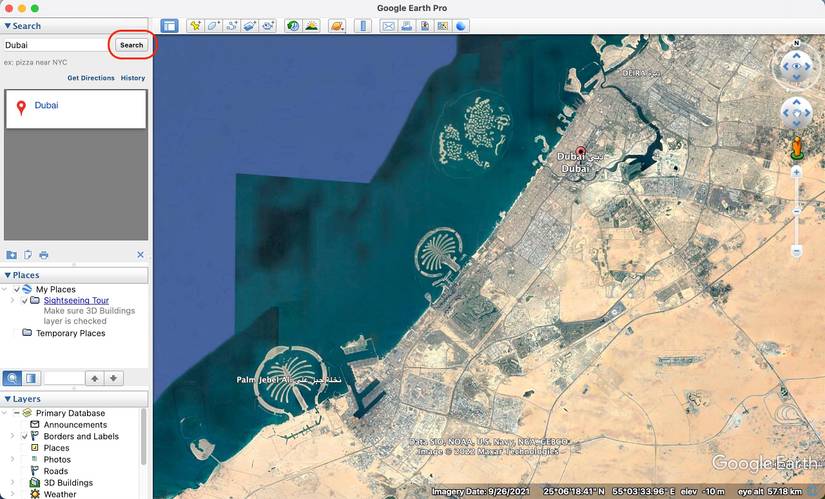Image resolution: width=825 pixels, height=499 pixels.
Task: Open Get Directions link
Action: pyautogui.click(x=90, y=78)
